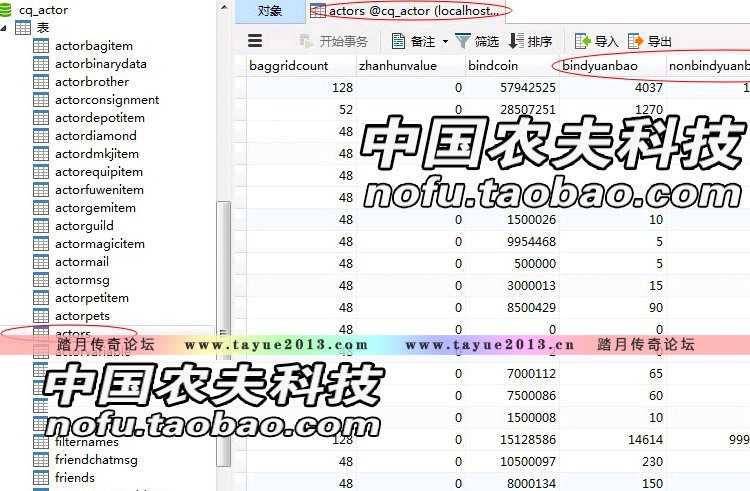Open table actorbagitem
750x491 pixels.
point(94,46)
